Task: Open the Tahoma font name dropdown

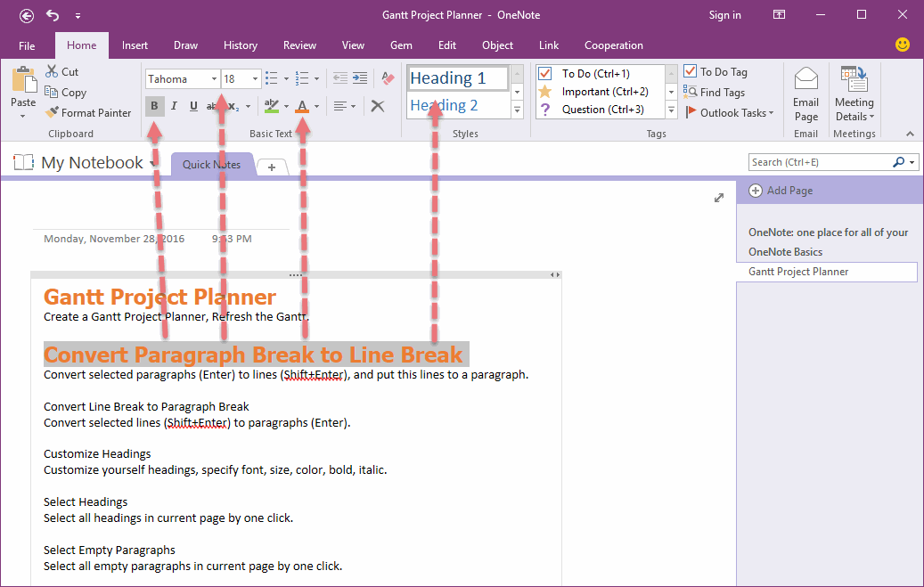Action: pyautogui.click(x=214, y=79)
